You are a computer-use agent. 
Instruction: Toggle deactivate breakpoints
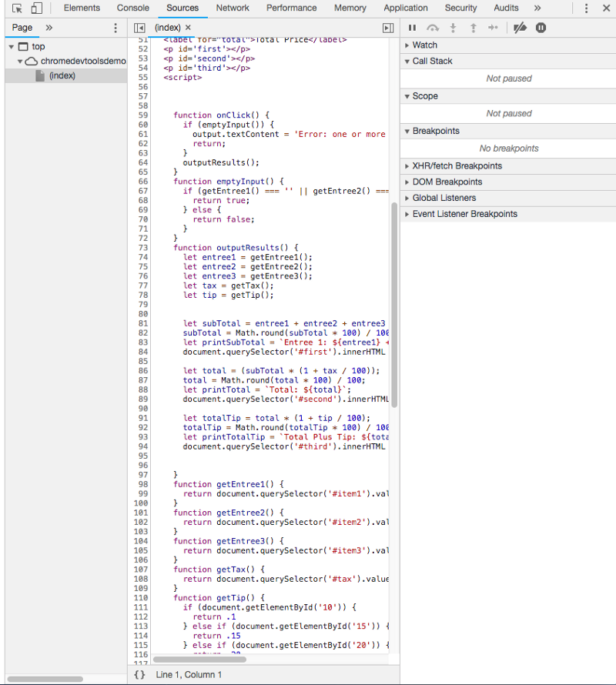point(520,28)
